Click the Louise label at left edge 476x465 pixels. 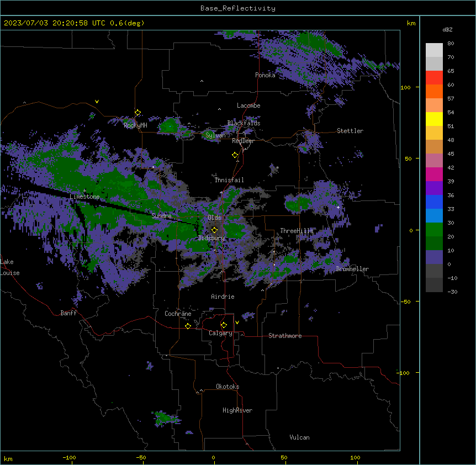[10, 273]
